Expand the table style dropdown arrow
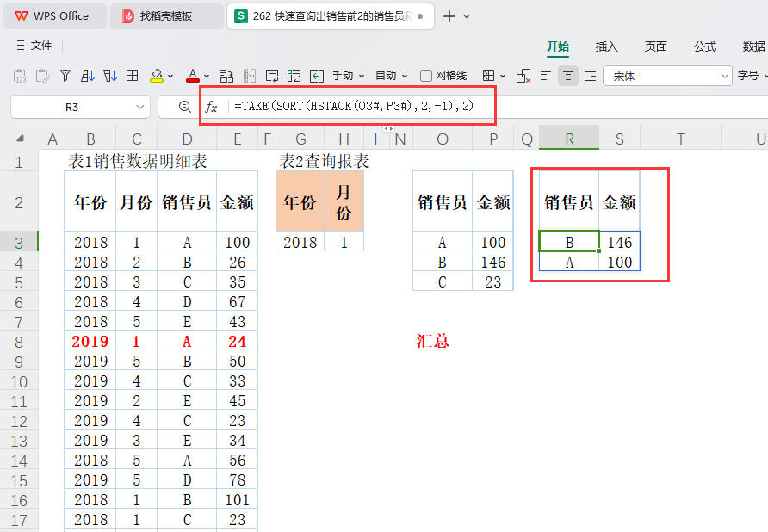This screenshot has width=768, height=532. coord(503,77)
